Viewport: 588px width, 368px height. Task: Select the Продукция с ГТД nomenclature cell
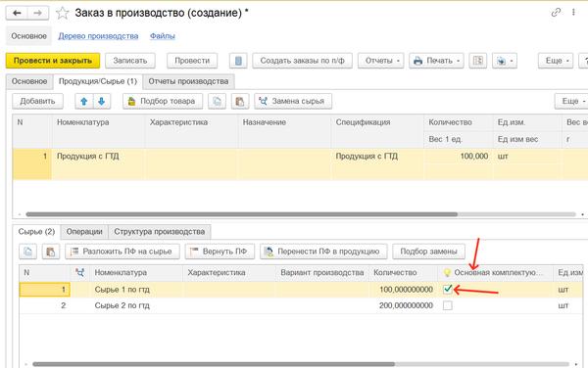pos(98,164)
